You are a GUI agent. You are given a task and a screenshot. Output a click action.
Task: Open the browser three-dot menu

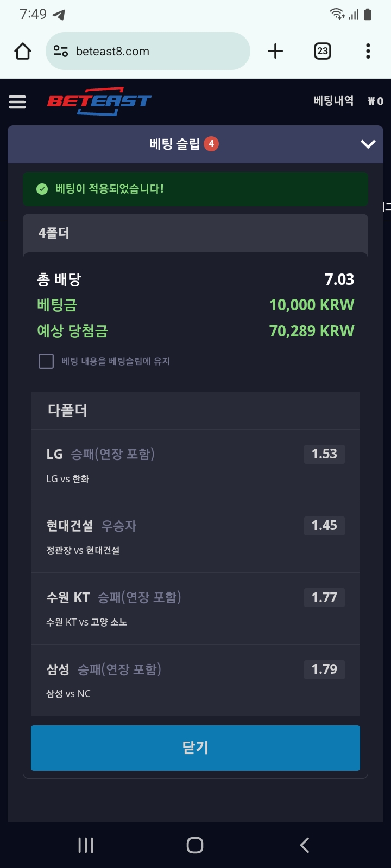(x=368, y=52)
